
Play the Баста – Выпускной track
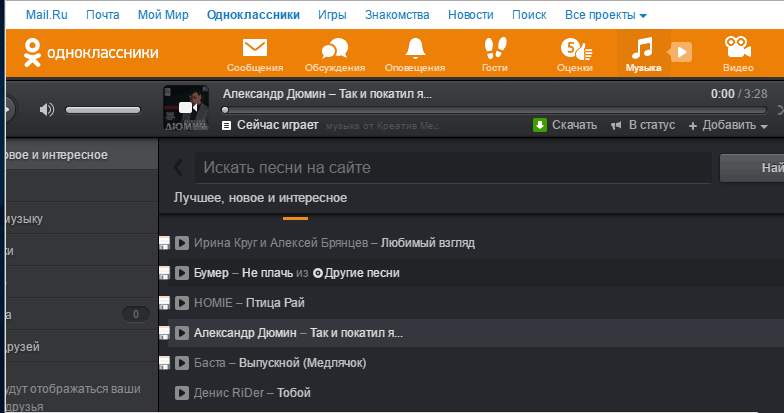(182, 363)
